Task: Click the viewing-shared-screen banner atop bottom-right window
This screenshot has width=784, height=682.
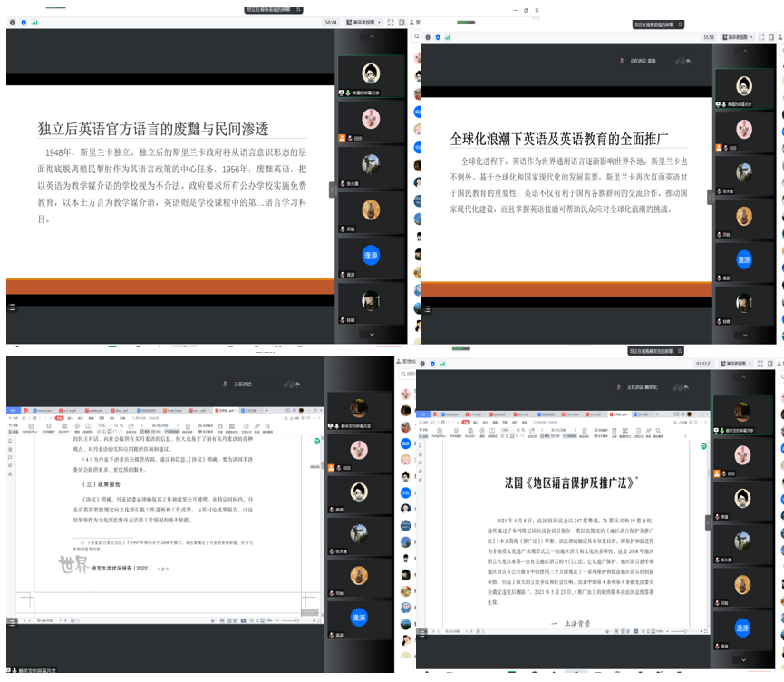Action: click(x=652, y=350)
